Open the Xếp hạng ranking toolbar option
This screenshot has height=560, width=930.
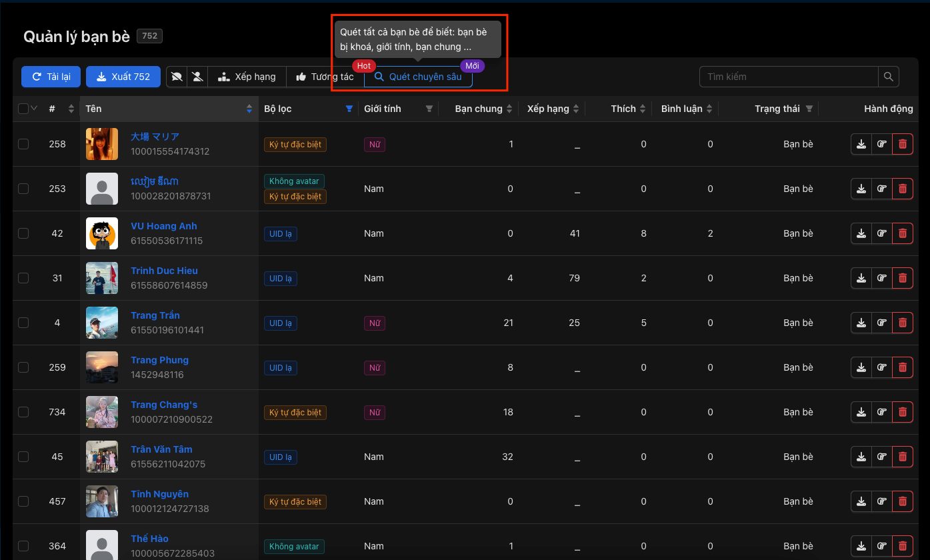pos(247,77)
